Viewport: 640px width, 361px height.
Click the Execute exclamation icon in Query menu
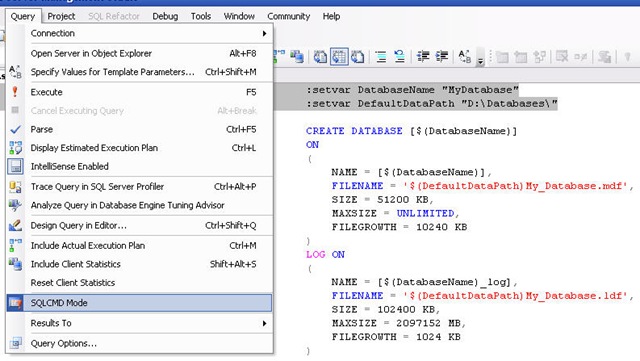click(x=15, y=92)
